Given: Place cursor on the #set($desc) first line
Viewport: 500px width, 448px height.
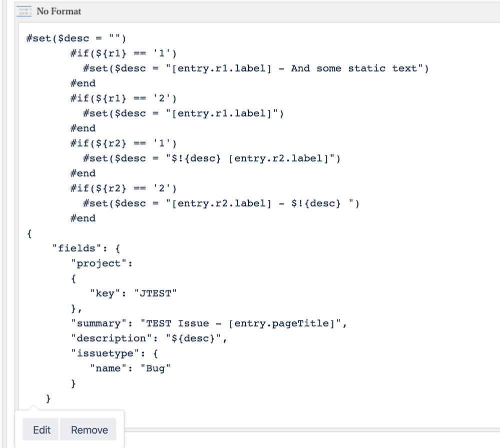Looking at the screenshot, I should tap(75, 38).
